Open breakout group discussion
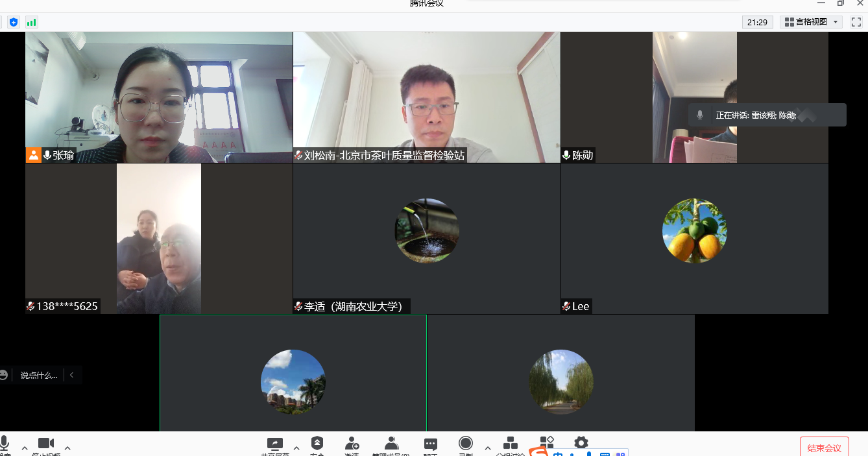The image size is (868, 456). click(x=511, y=444)
